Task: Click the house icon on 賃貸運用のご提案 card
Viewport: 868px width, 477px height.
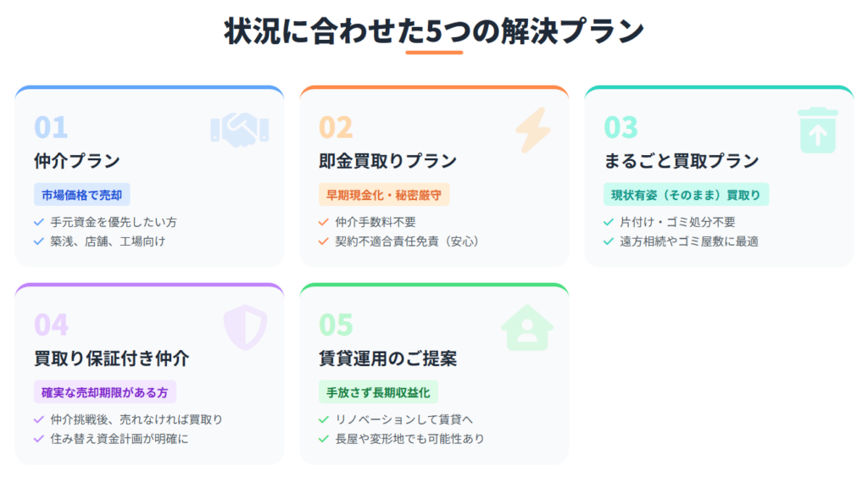Action: [527, 328]
